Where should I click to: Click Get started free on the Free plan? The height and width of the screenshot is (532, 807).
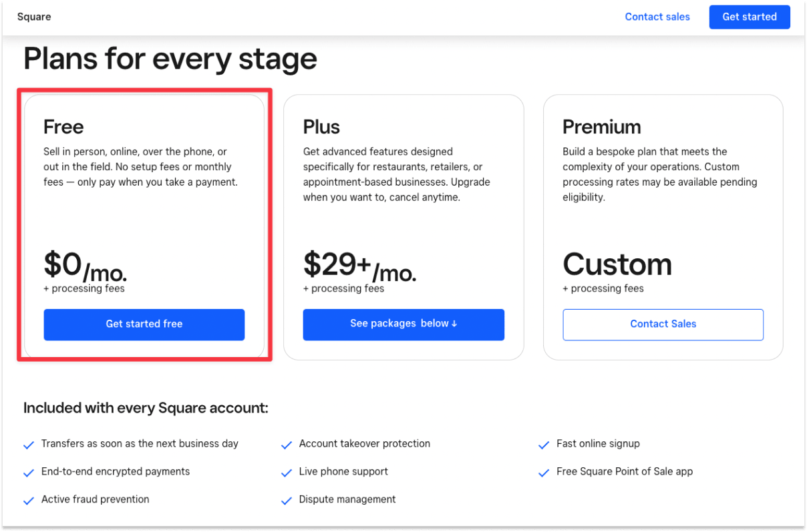click(144, 324)
